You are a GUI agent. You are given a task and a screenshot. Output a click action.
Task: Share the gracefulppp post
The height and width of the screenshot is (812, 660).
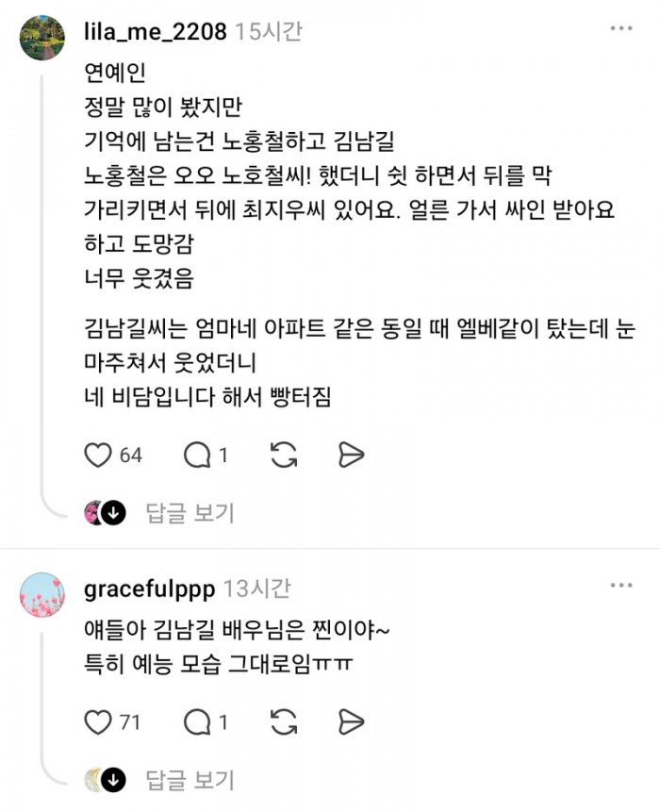point(351,722)
